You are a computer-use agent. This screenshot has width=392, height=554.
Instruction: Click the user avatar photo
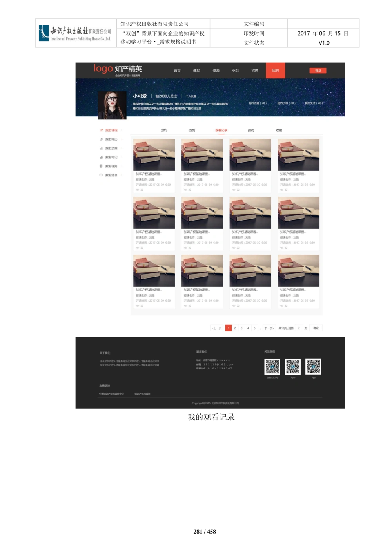[x=112, y=105]
